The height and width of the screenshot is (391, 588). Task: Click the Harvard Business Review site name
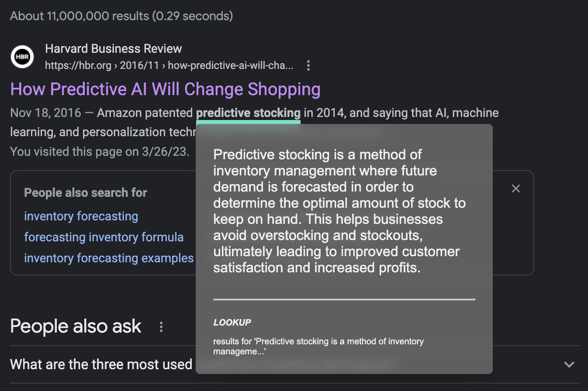click(x=114, y=48)
